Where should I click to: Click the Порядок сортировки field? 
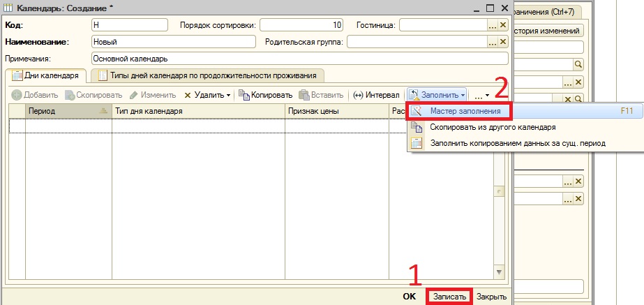click(x=301, y=25)
